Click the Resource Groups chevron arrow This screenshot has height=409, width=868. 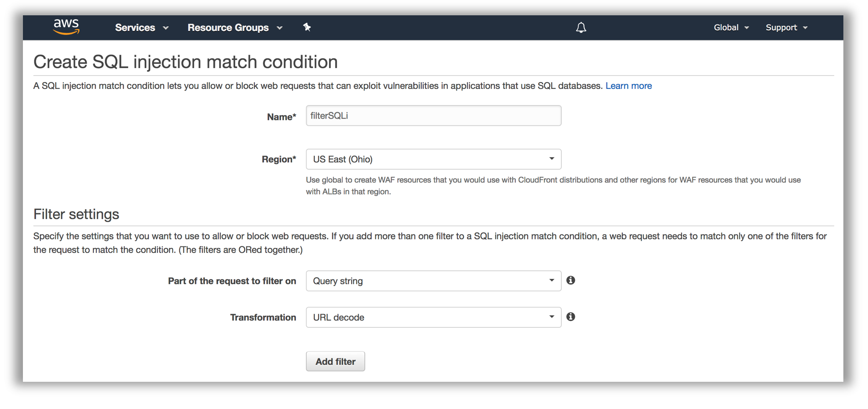tap(279, 28)
